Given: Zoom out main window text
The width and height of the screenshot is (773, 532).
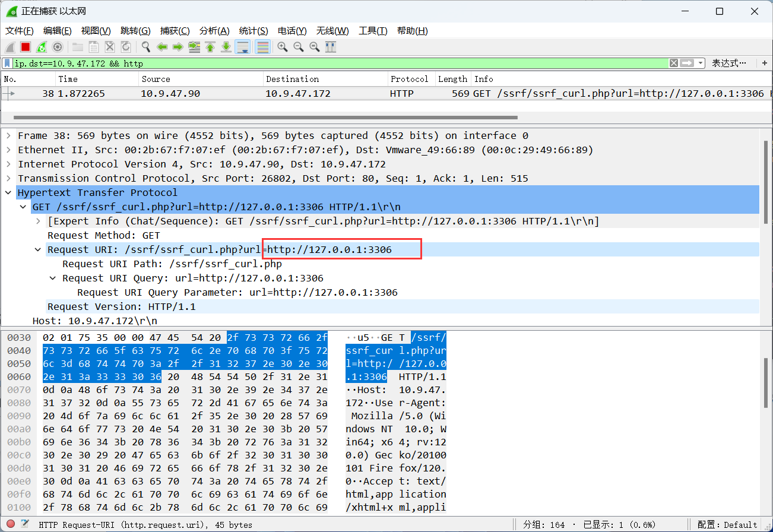Looking at the screenshot, I should pyautogui.click(x=299, y=47).
